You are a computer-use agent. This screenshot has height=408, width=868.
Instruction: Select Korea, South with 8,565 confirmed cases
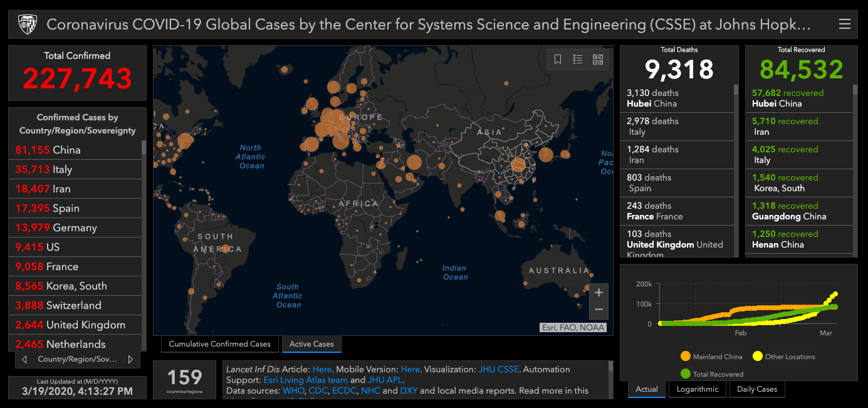point(75,286)
